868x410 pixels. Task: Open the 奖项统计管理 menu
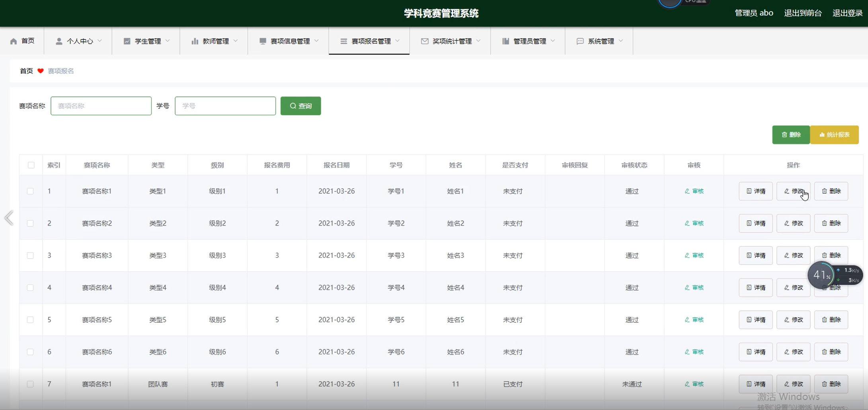pos(451,41)
